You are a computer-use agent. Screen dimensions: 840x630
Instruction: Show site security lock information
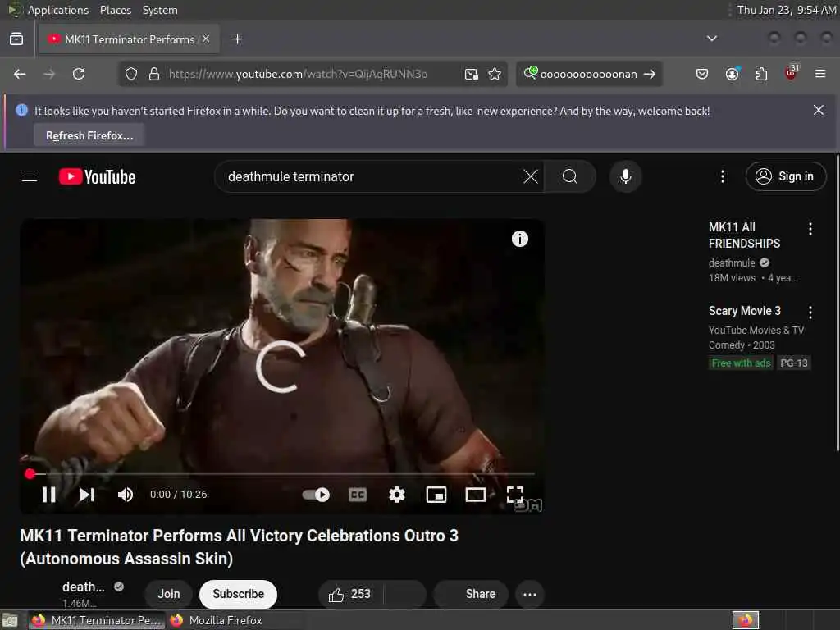coord(153,74)
